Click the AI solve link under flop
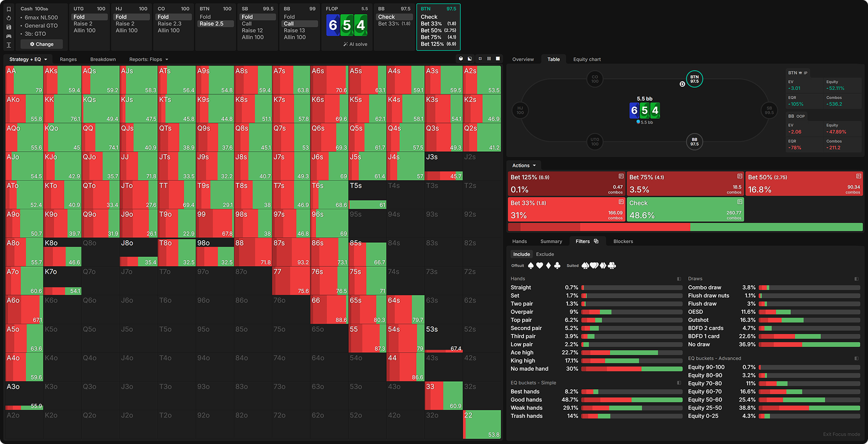Viewport: 868px width, 444px height. click(x=355, y=44)
